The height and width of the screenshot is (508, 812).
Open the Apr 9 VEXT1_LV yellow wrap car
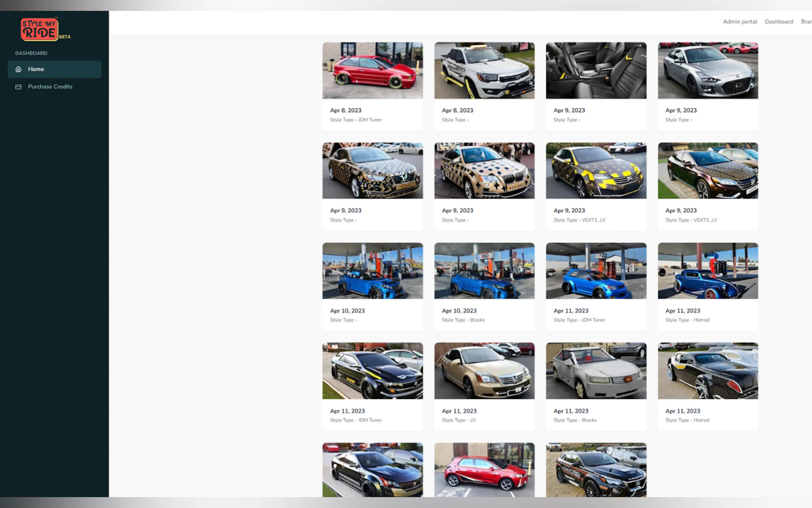point(596,170)
